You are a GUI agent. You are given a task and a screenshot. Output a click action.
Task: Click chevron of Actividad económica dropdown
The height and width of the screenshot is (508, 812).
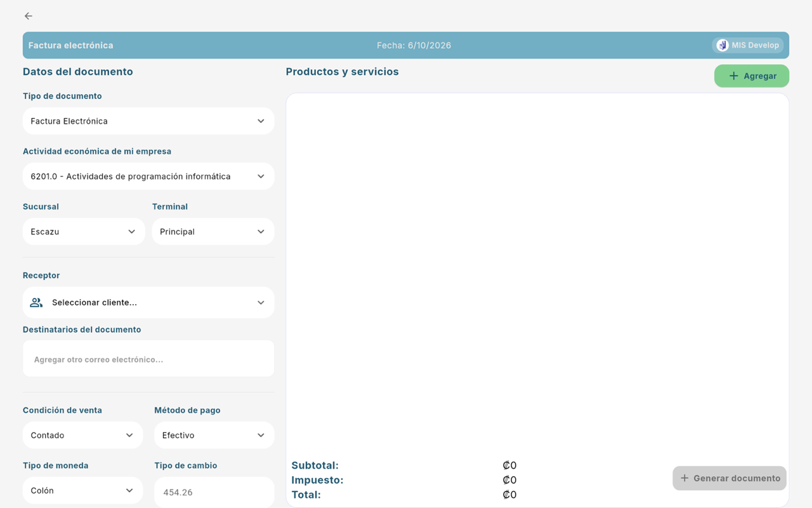[x=261, y=176]
